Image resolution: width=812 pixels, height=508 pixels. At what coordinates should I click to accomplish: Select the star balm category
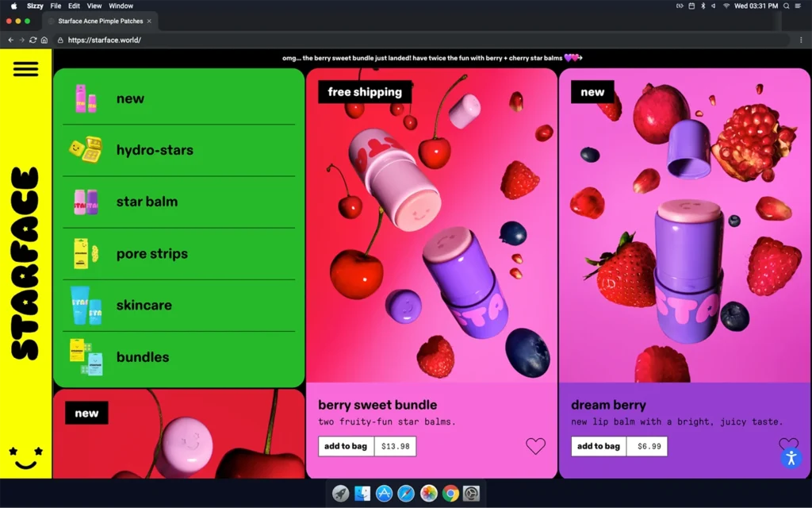[147, 202]
